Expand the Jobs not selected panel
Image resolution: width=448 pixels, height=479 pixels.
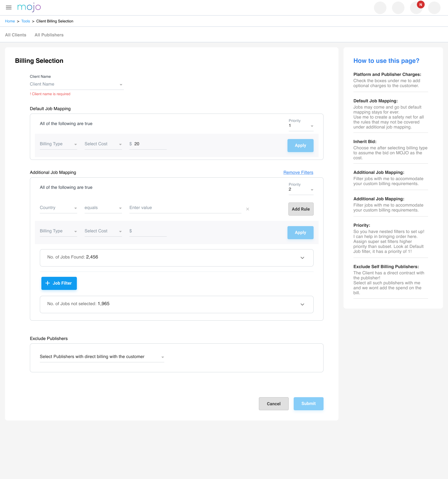(302, 305)
